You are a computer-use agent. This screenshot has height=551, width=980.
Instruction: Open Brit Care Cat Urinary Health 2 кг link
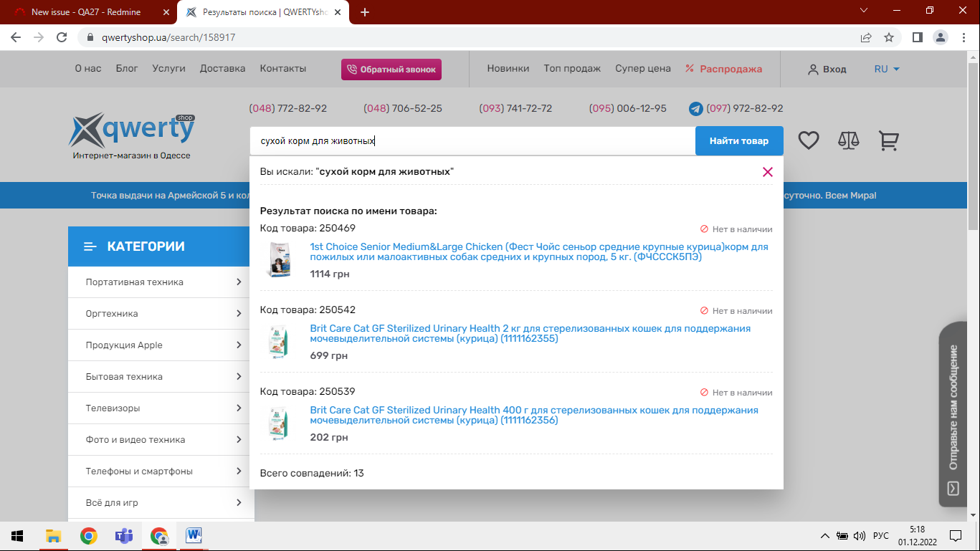click(531, 333)
